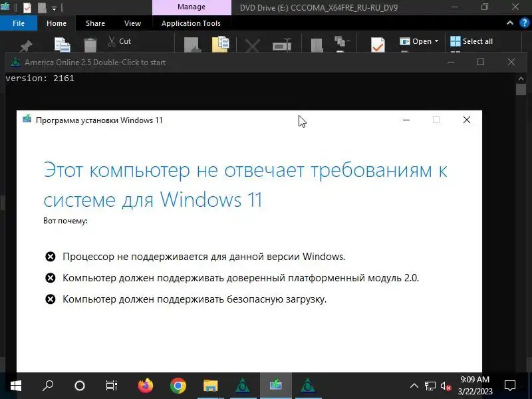Minimize the Windows 11 Setup dialog
The image size is (532, 399).
[x=406, y=120]
